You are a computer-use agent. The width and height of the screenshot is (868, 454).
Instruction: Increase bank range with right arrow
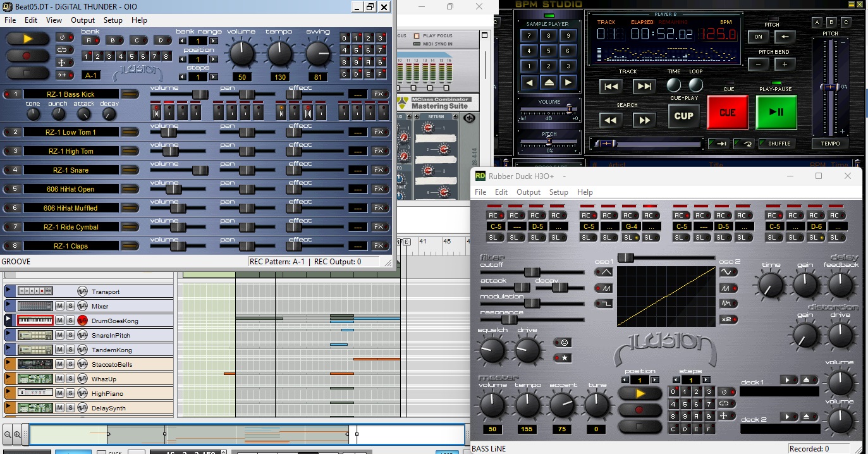tap(213, 41)
